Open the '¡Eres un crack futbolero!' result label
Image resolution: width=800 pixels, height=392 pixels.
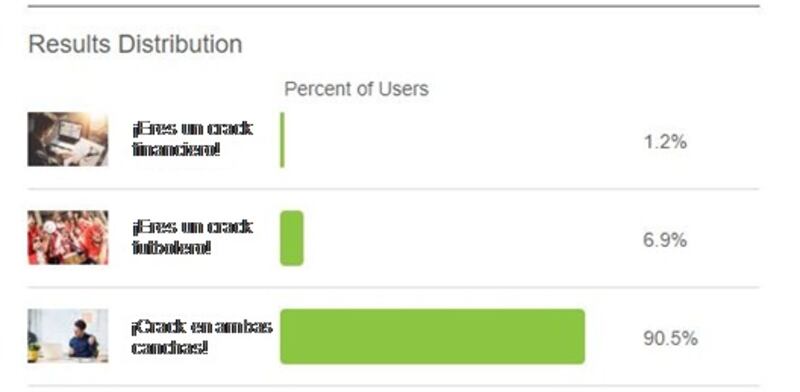tap(192, 237)
